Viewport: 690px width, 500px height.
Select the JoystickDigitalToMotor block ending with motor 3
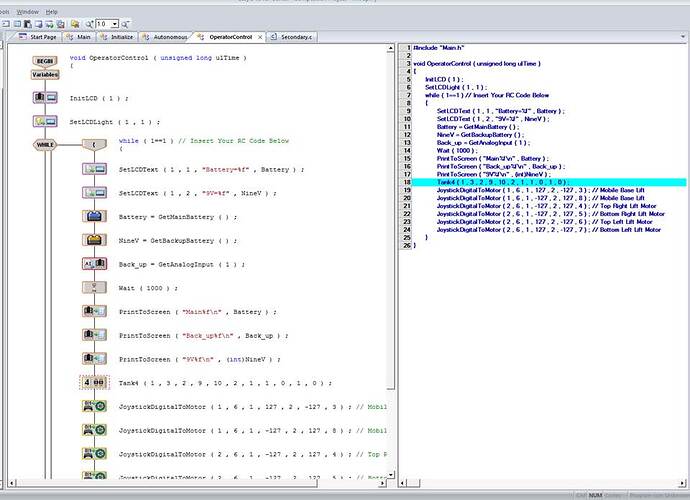coord(94,406)
